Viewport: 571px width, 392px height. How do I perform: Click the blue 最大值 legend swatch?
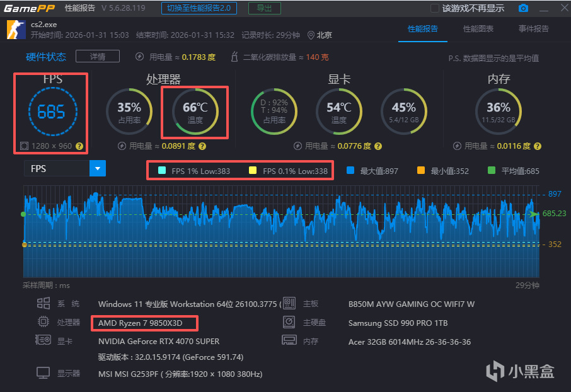[x=350, y=171]
